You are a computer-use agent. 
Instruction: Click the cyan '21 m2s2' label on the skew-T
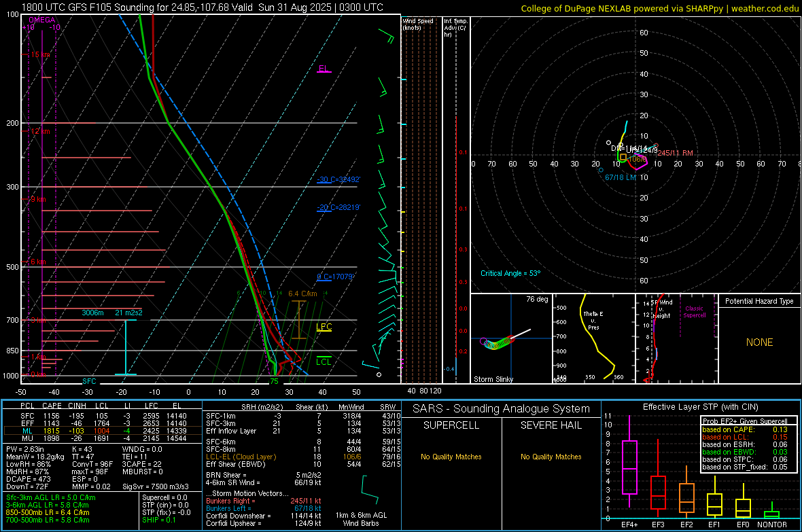[128, 313]
